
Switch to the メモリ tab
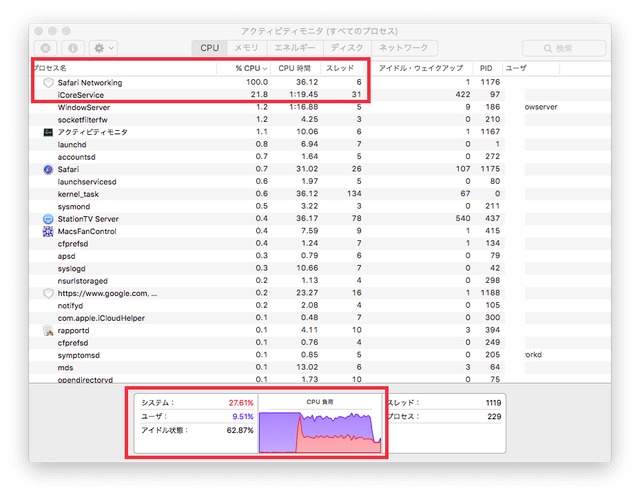click(x=247, y=48)
